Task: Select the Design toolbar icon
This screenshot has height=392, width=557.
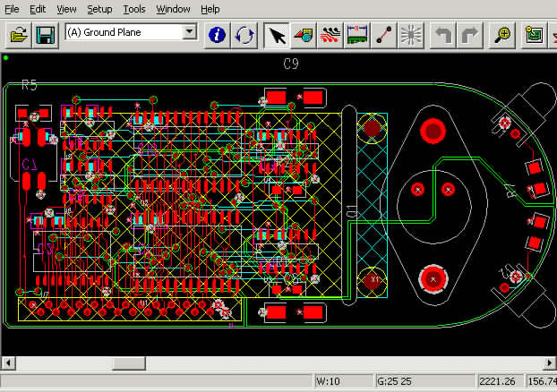Action: (304, 35)
